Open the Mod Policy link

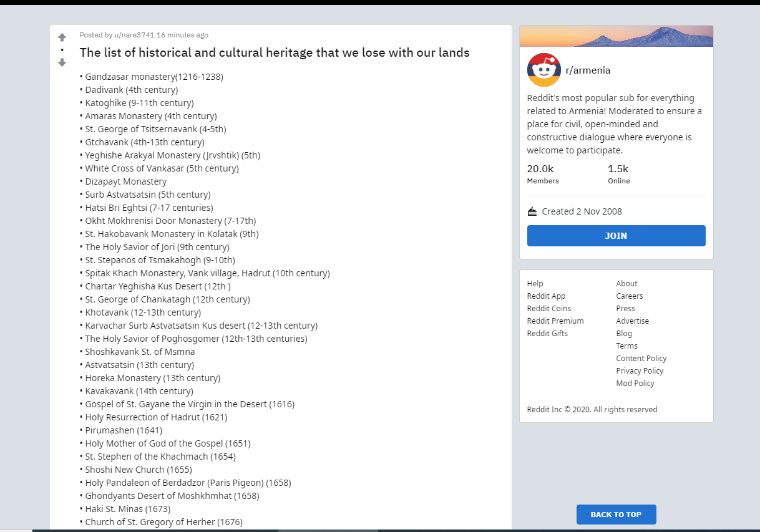[x=635, y=383]
